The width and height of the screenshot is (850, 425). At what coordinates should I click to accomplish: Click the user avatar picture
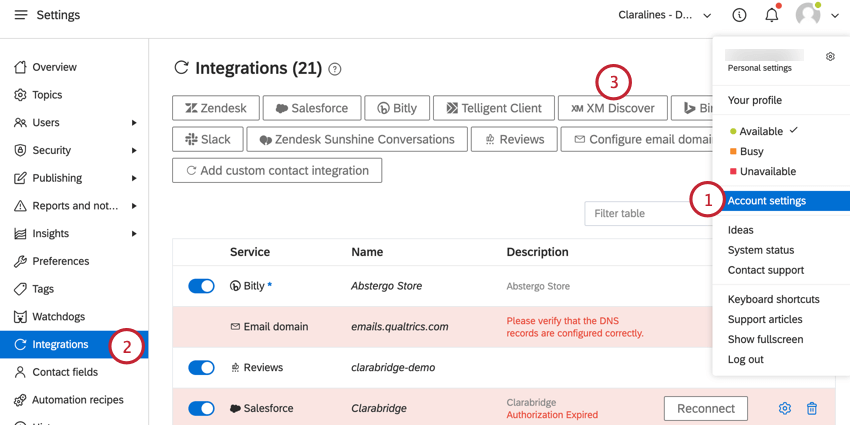coord(808,15)
